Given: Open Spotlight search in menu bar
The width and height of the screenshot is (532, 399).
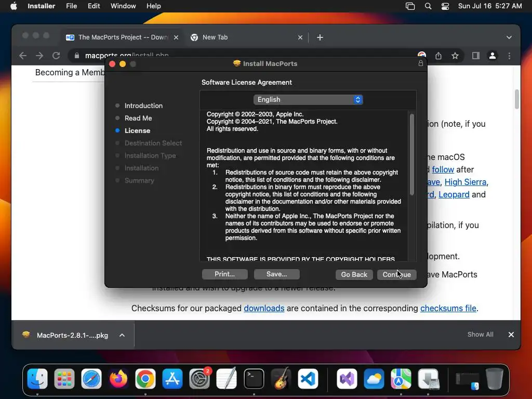Looking at the screenshot, I should (x=428, y=6).
